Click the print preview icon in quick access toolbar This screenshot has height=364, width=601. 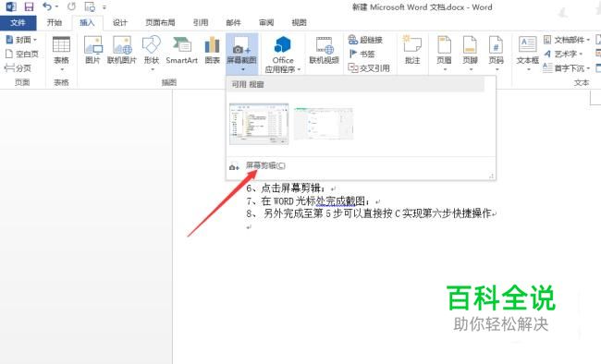pyautogui.click(x=90, y=6)
